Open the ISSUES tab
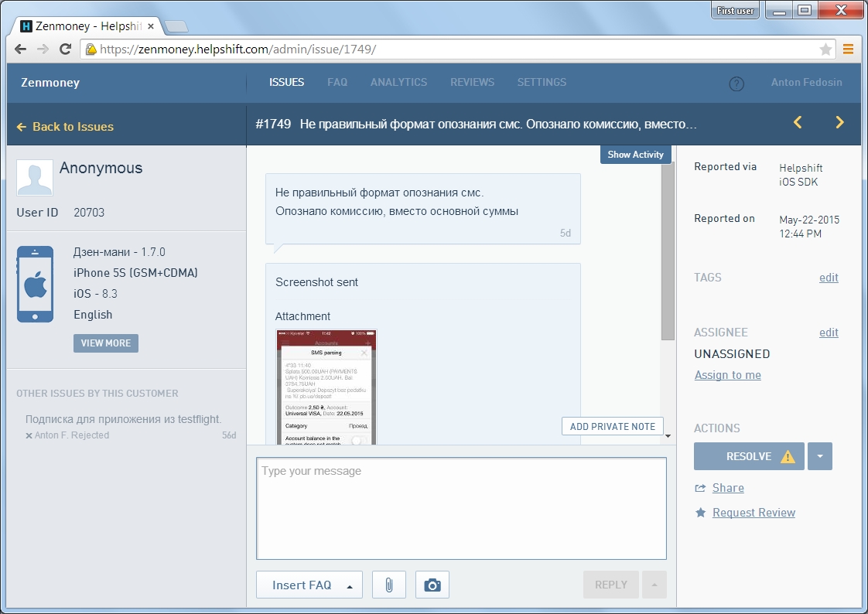868x614 pixels. tap(287, 83)
